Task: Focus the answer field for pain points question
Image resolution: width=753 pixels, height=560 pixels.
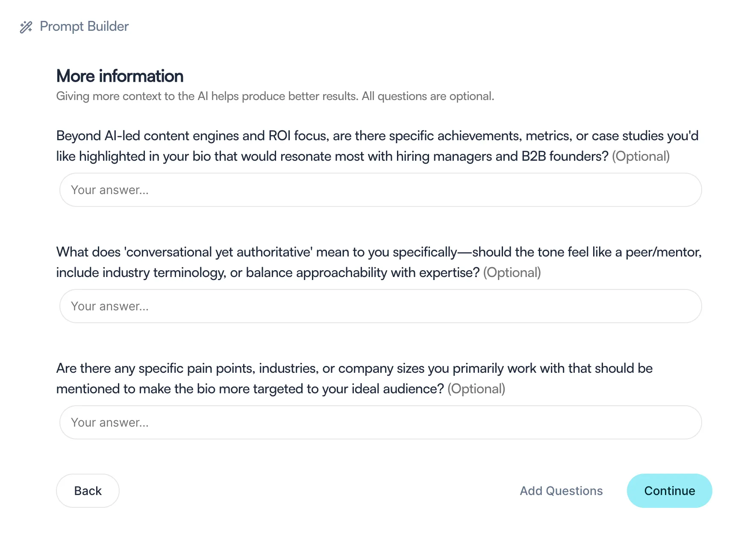Action: click(x=380, y=422)
